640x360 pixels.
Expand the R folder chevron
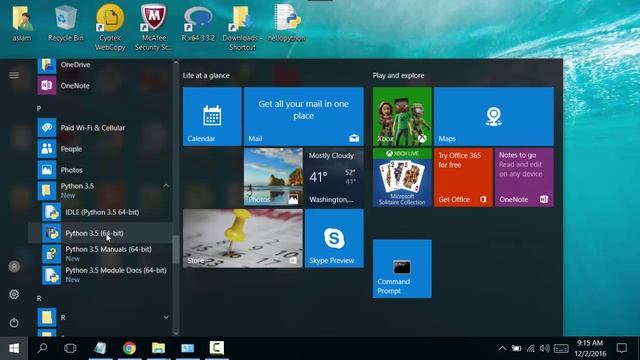pos(166,317)
